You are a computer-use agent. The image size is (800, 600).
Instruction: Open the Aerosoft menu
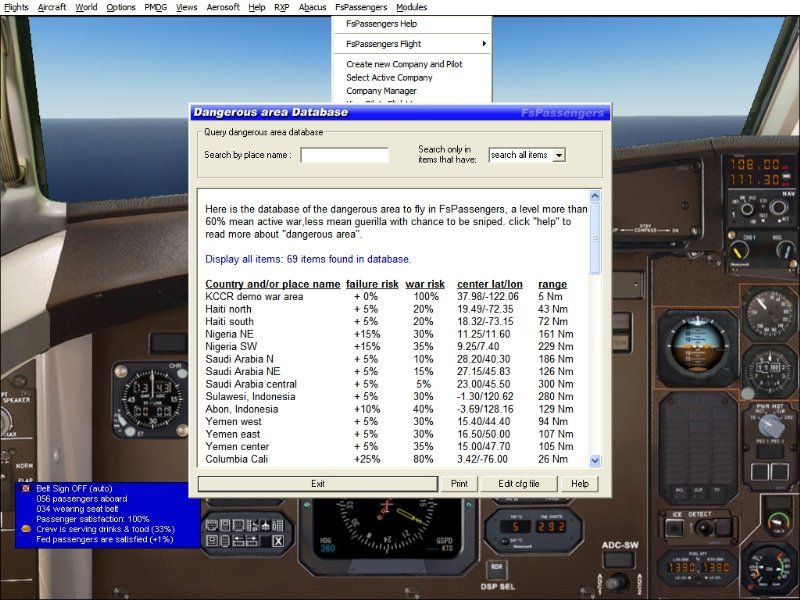coord(223,7)
